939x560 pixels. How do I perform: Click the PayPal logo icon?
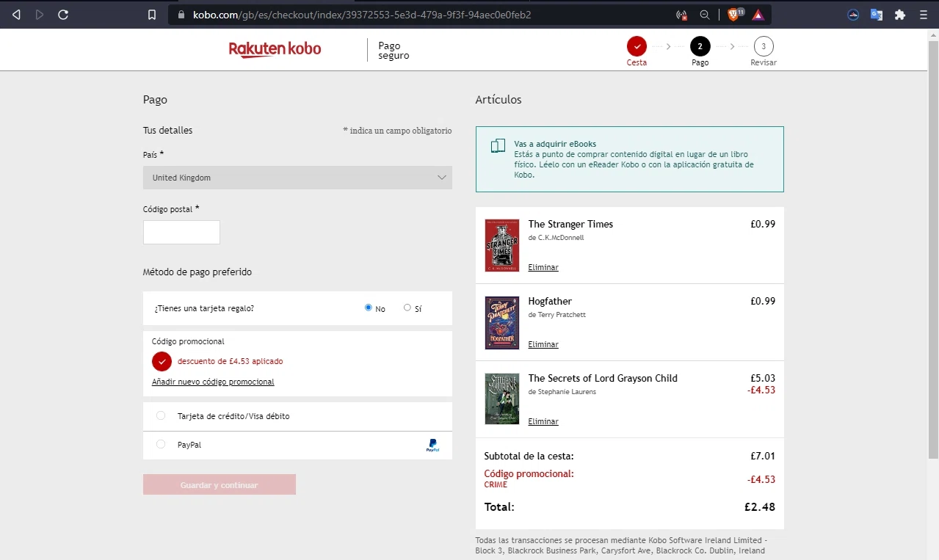pos(432,445)
